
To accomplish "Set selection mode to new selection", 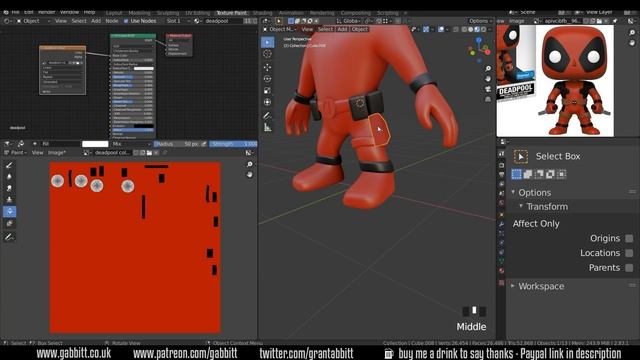I will (x=516, y=174).
